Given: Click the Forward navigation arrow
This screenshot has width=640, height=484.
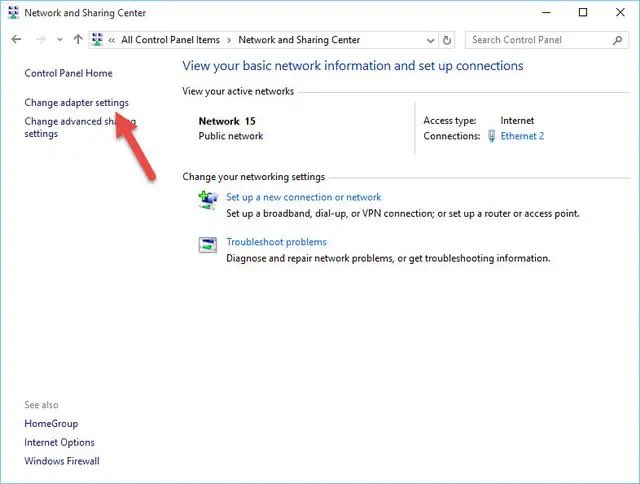Looking at the screenshot, I should 40,40.
